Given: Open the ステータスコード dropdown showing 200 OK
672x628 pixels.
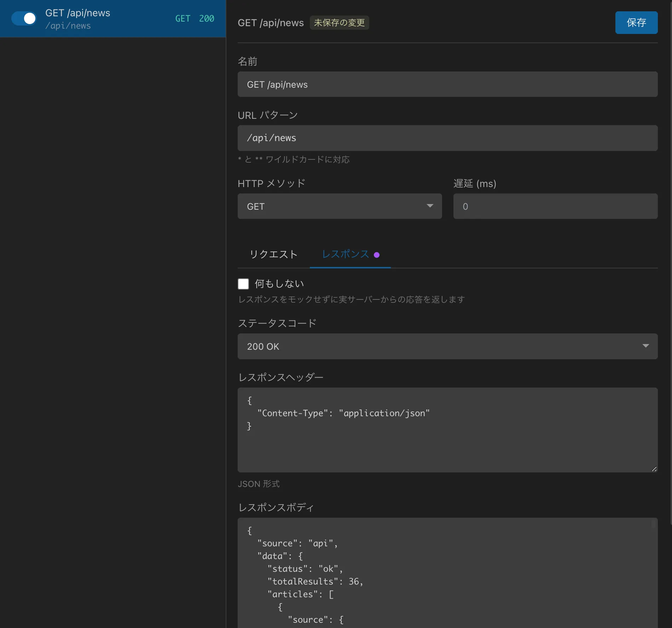Looking at the screenshot, I should tap(447, 347).
